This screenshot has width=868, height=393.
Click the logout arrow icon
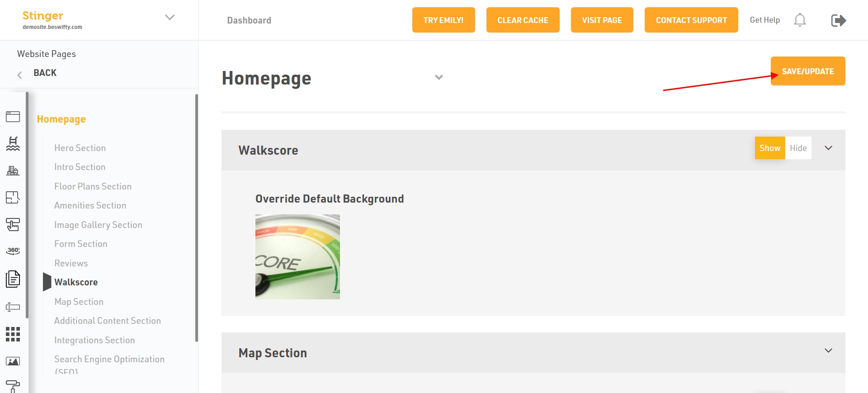(838, 20)
